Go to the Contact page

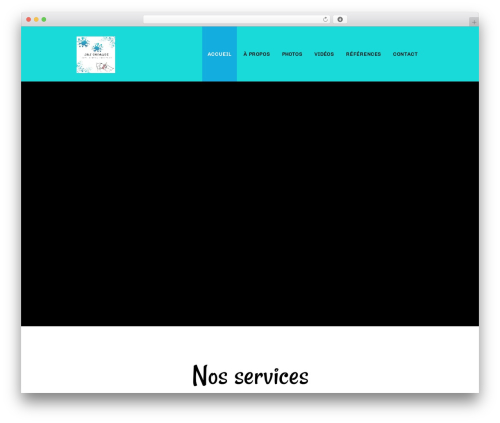point(405,54)
